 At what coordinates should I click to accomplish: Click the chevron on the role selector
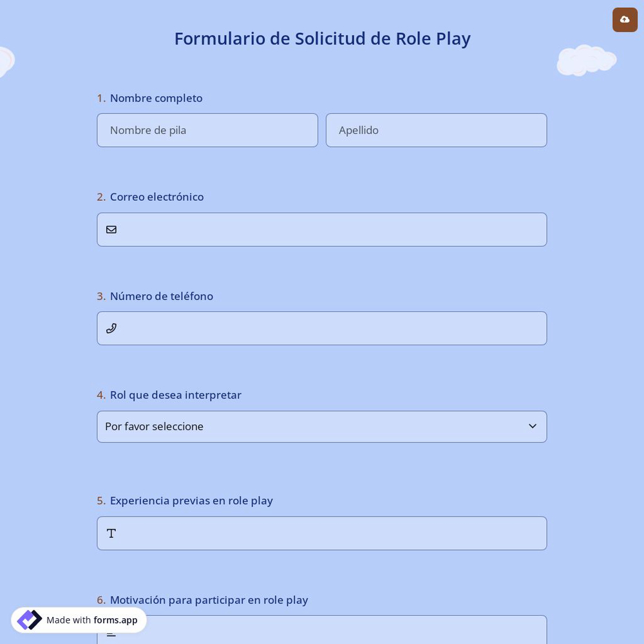coord(533,426)
